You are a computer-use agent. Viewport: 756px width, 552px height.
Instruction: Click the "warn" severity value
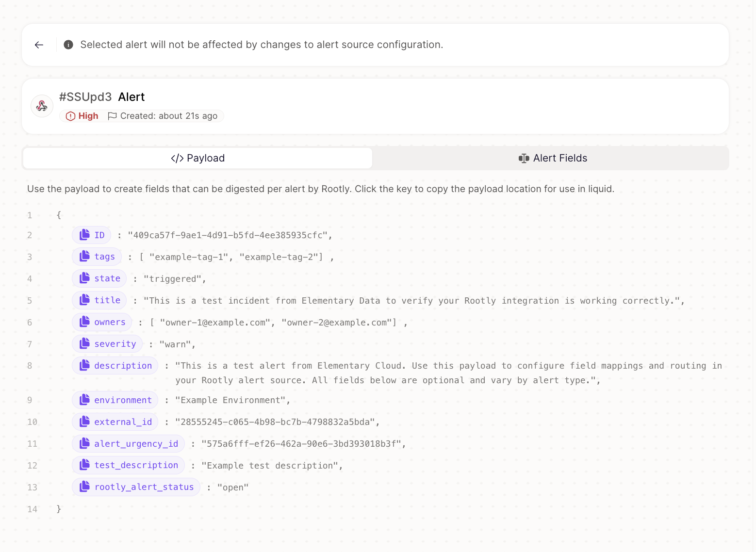(175, 344)
